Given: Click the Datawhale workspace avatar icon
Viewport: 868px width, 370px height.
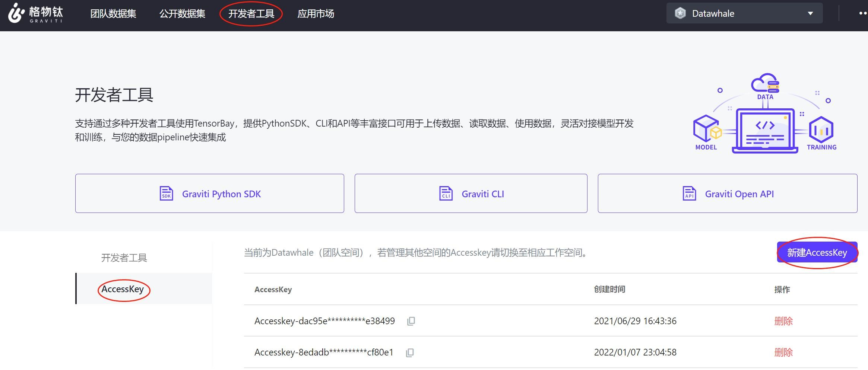Looking at the screenshot, I should [680, 13].
